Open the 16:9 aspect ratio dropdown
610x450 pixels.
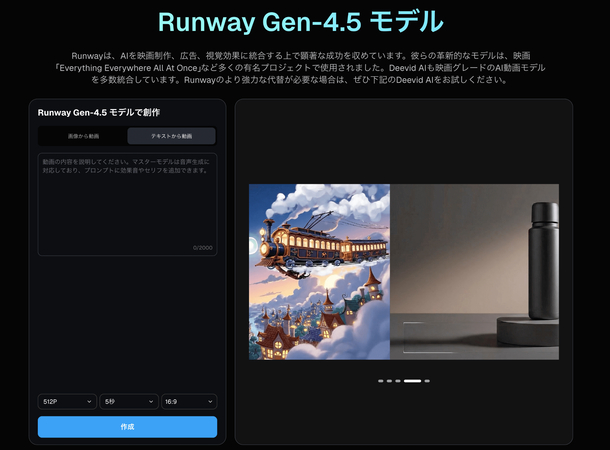click(189, 401)
